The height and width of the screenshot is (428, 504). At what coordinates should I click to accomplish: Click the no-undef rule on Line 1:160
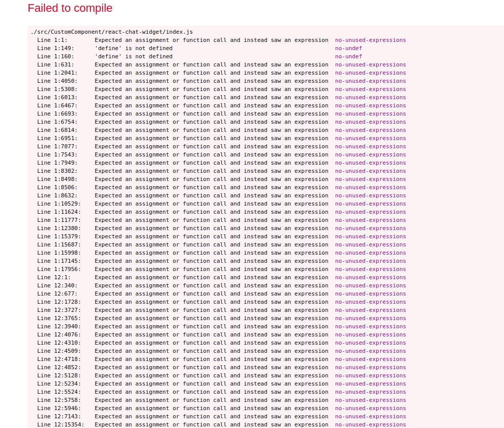coord(349,57)
